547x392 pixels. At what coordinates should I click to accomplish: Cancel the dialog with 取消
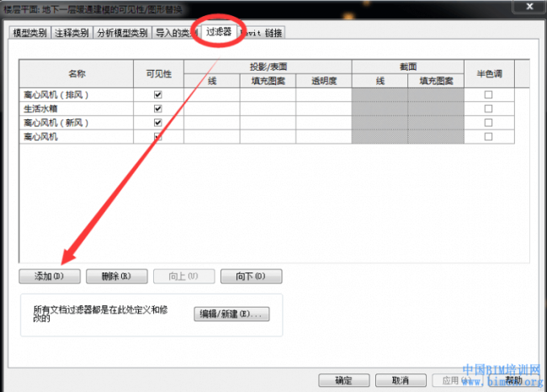click(x=401, y=380)
